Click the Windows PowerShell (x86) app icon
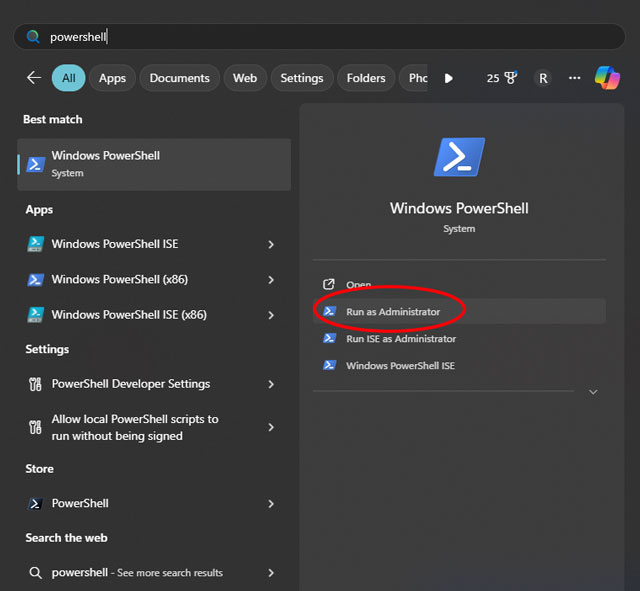This screenshot has height=591, width=640. click(36, 280)
